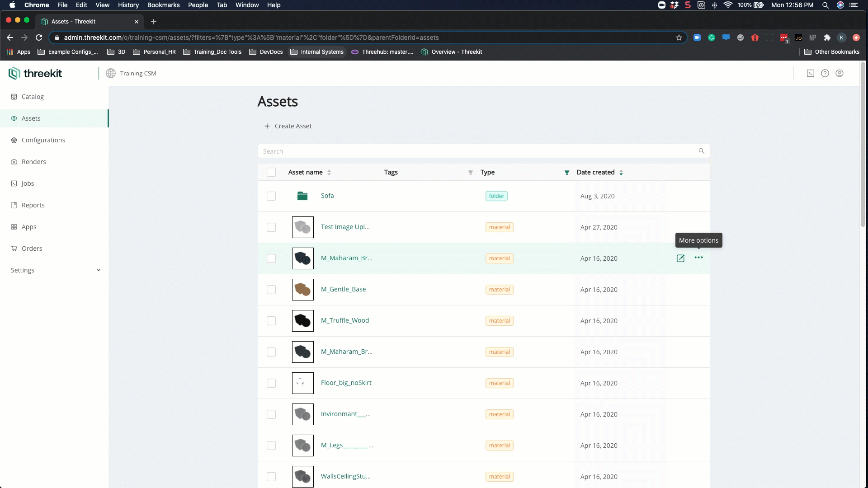Click the search magnifier icon
The height and width of the screenshot is (488, 868).
(x=701, y=151)
